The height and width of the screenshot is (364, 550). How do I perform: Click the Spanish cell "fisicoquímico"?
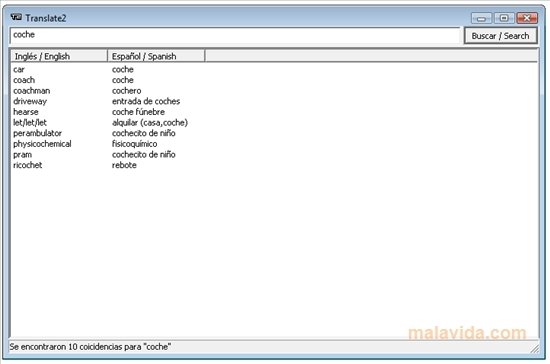[134, 144]
